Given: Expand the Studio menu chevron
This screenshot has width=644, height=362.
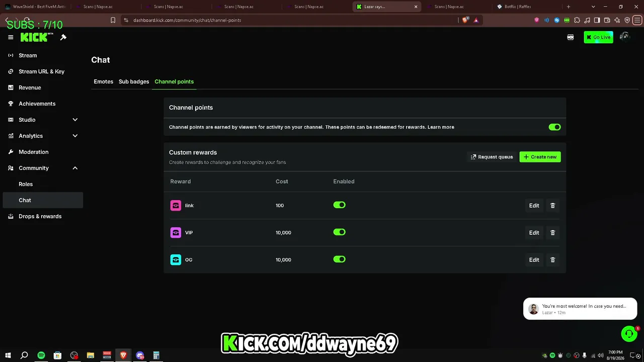Looking at the screenshot, I should [x=75, y=120].
